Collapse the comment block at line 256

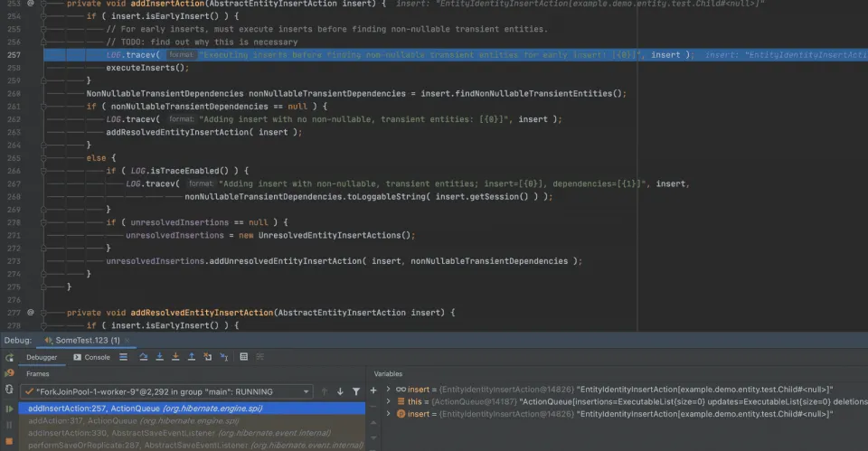point(43,42)
